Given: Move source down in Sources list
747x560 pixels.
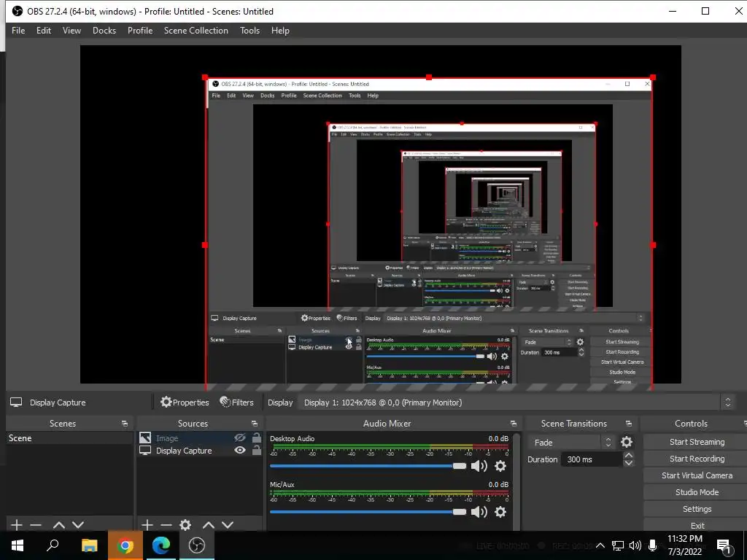Looking at the screenshot, I should [x=228, y=525].
